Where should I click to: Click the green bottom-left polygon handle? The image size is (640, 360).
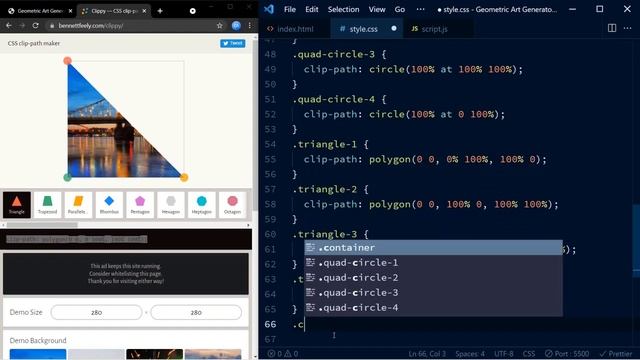click(x=68, y=177)
